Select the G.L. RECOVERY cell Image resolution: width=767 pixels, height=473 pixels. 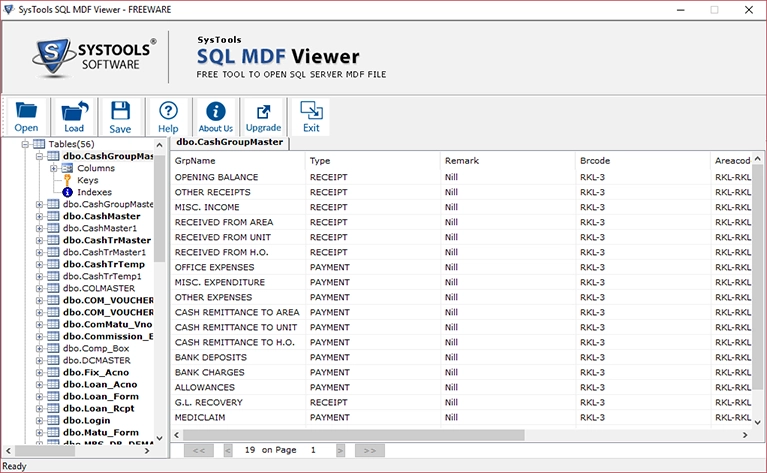pos(238,403)
